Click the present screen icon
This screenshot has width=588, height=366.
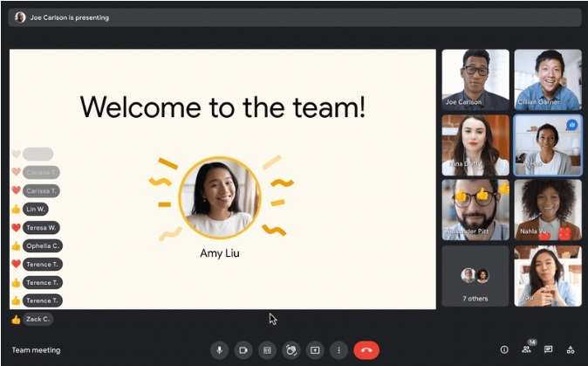coord(315,350)
